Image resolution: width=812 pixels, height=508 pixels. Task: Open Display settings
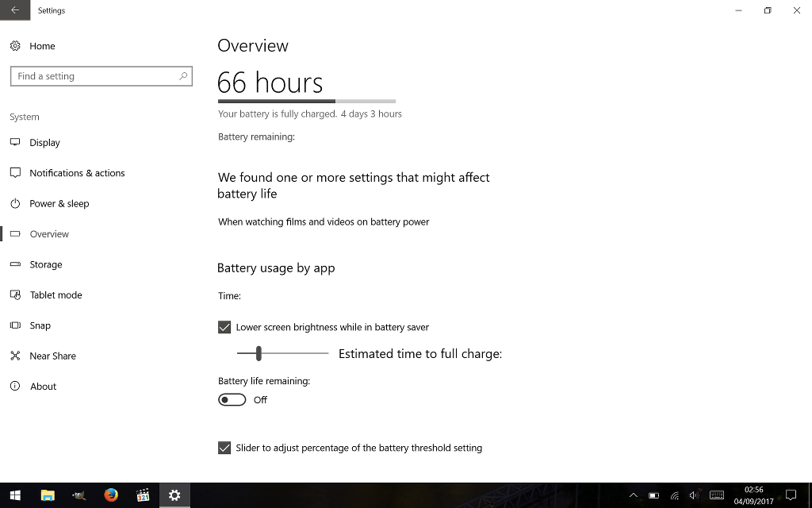(44, 143)
